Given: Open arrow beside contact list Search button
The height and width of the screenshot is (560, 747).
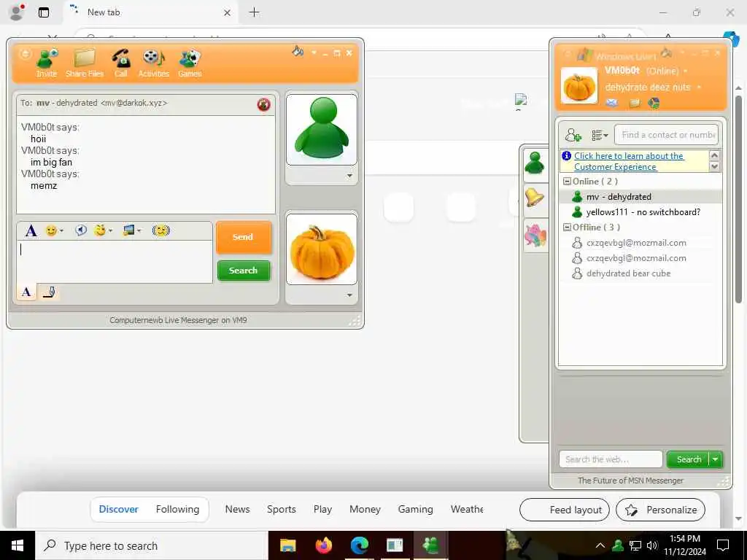Looking at the screenshot, I should [x=716, y=459].
